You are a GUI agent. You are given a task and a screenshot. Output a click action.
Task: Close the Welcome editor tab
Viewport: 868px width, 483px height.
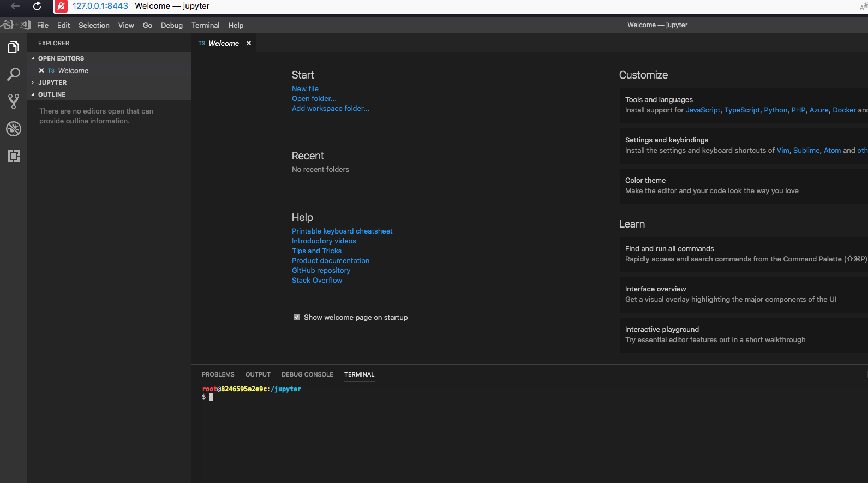tap(249, 43)
